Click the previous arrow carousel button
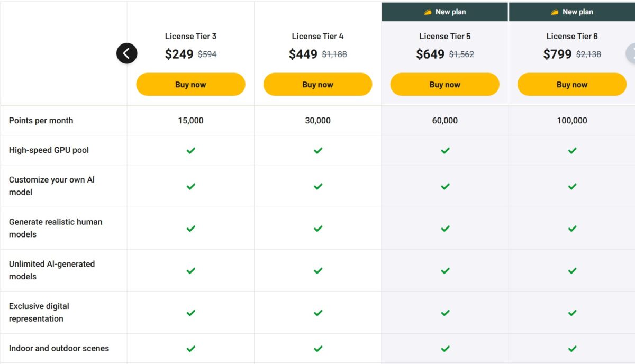This screenshot has width=635, height=364. point(127,53)
